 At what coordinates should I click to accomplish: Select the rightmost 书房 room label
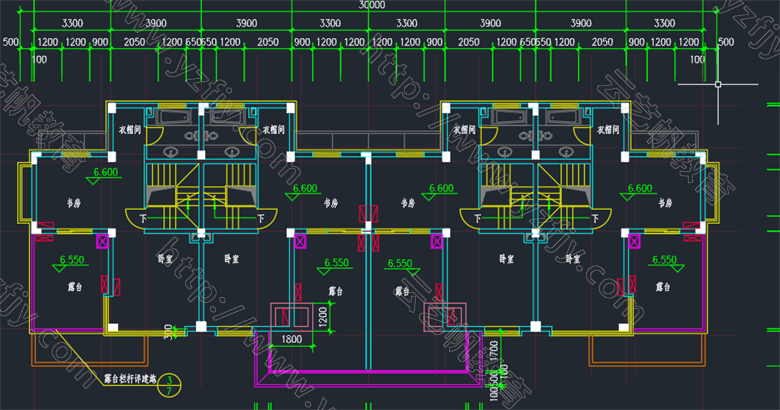tap(665, 203)
